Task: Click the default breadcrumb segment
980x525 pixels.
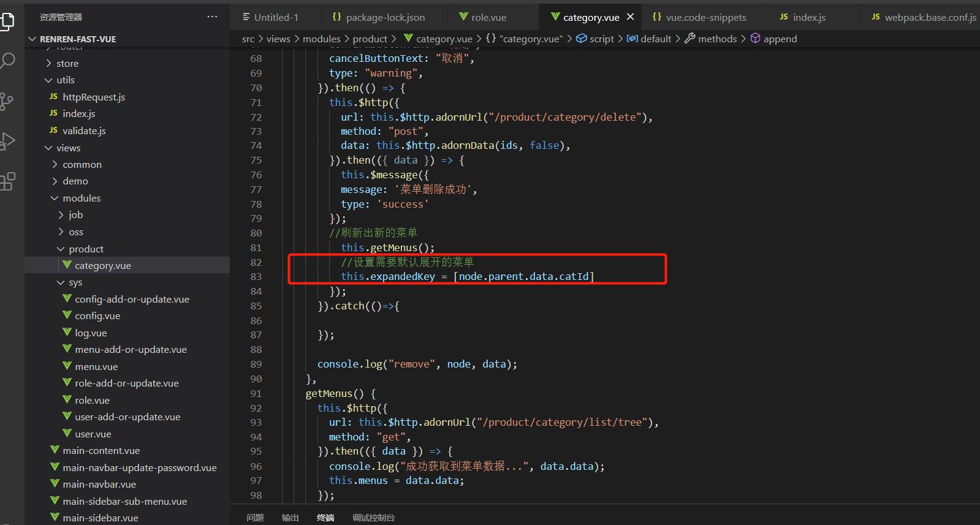Action: pyautogui.click(x=650, y=39)
